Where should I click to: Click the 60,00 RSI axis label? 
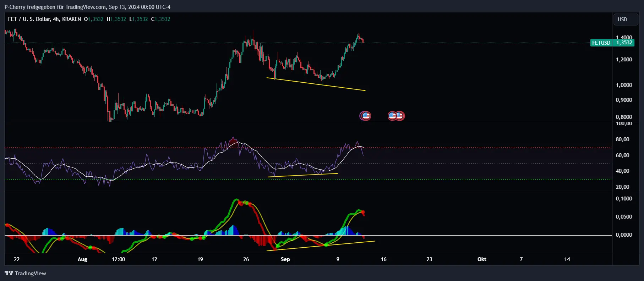pos(622,155)
